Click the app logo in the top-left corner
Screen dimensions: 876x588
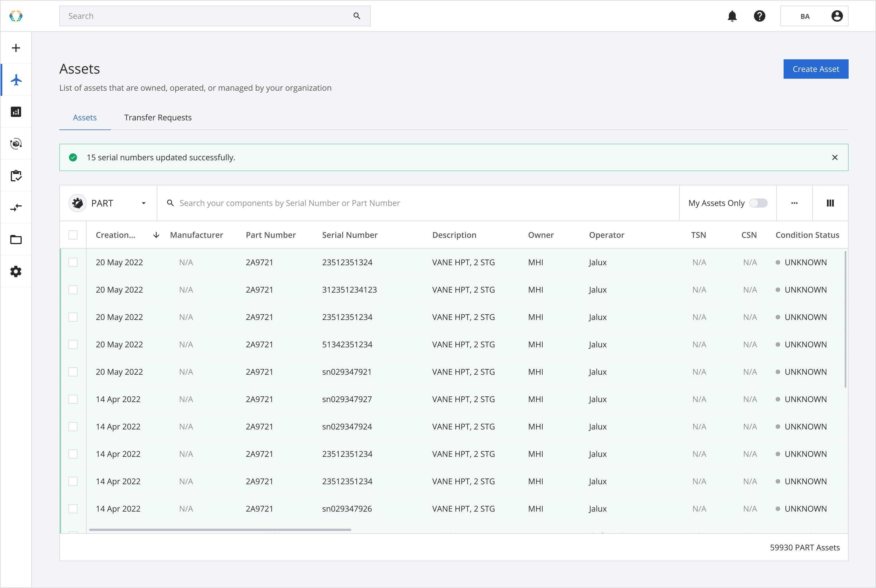coord(16,16)
